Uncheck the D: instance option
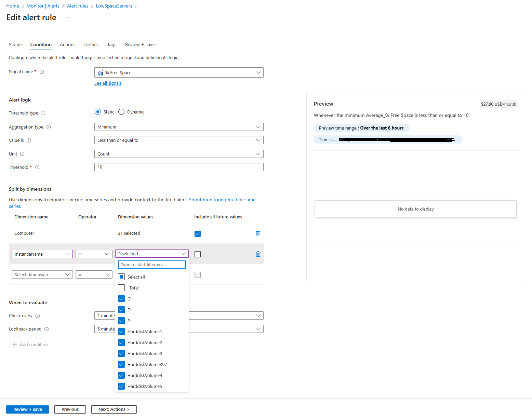This screenshot has height=418, width=532. tap(121, 310)
